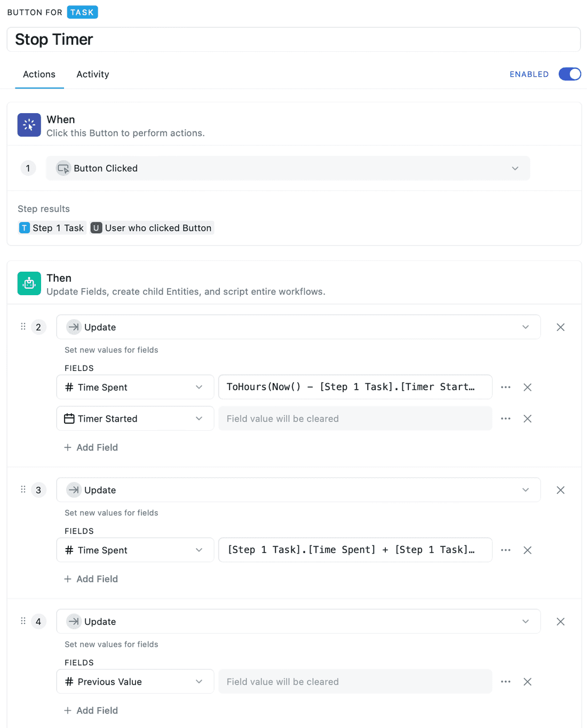Select the Actions tab
Screen dimensions: 587x728
coord(39,74)
